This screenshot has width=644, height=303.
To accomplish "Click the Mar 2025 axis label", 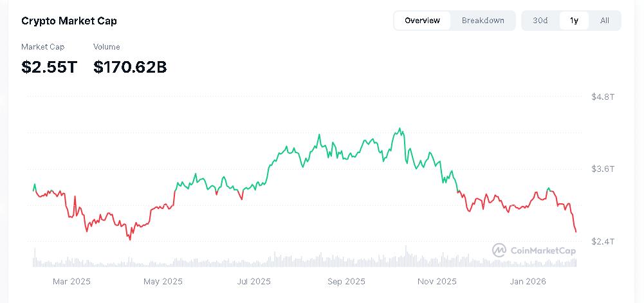I will tap(71, 282).
